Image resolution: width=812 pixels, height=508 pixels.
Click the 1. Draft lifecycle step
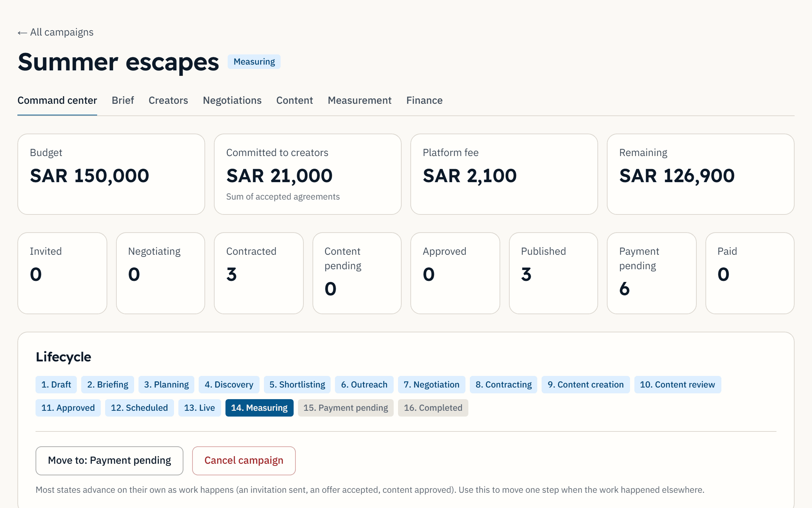click(x=56, y=385)
